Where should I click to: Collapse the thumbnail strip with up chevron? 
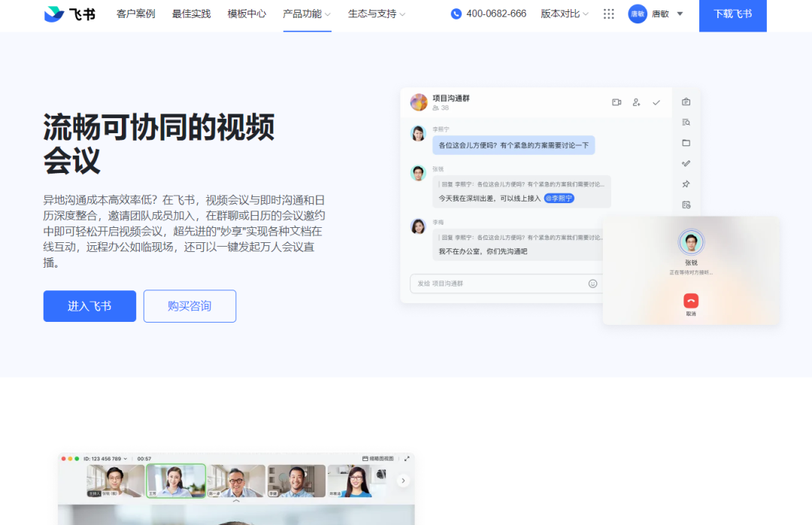point(236,501)
